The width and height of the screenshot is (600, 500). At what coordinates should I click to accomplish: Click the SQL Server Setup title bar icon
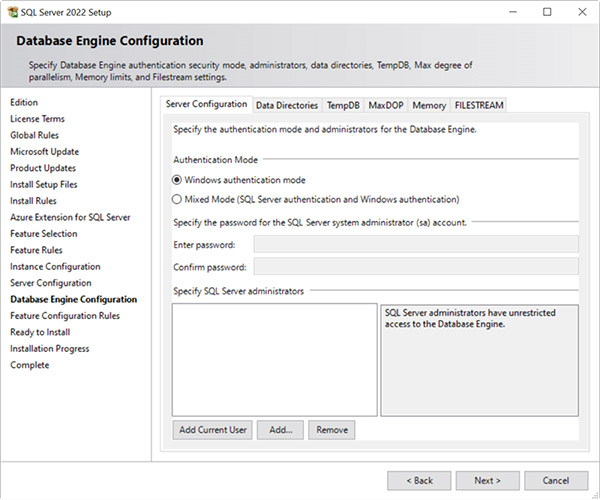pyautogui.click(x=13, y=12)
